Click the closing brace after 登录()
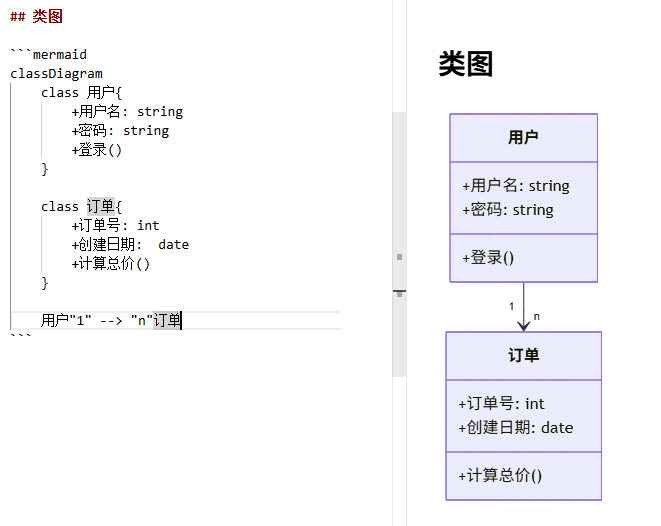The image size is (661, 526). coord(45,169)
